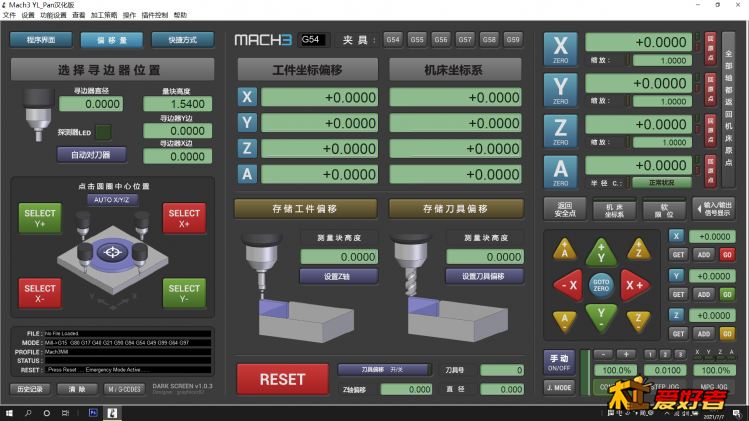Select jog step preset 1
This screenshot has width=749, height=421.
point(649,354)
